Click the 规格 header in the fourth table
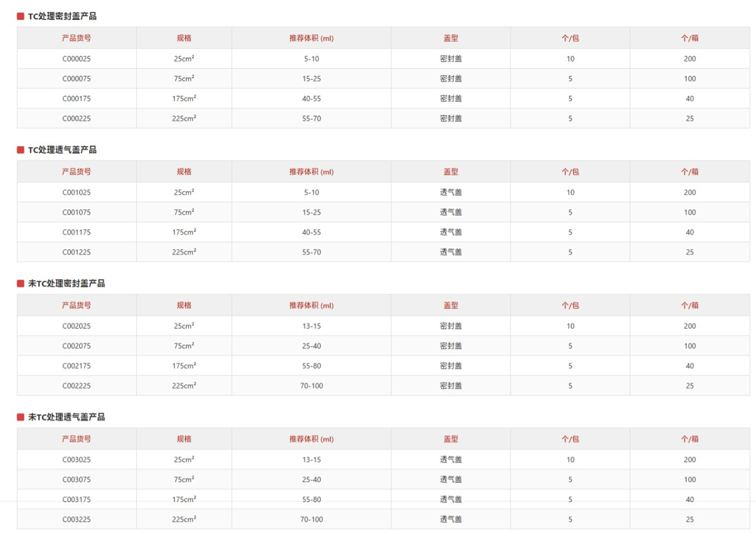The height and width of the screenshot is (555, 756). click(184, 439)
